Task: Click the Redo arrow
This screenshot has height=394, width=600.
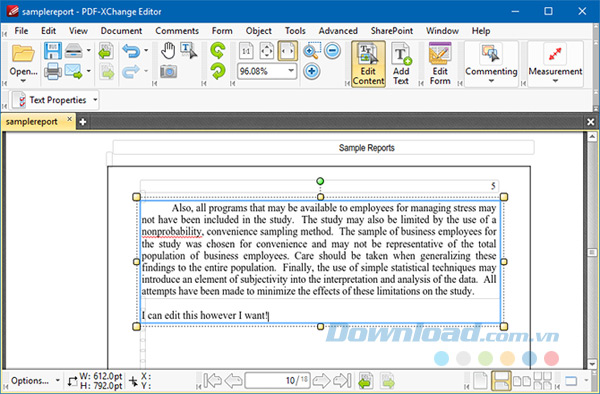Action: point(131,72)
